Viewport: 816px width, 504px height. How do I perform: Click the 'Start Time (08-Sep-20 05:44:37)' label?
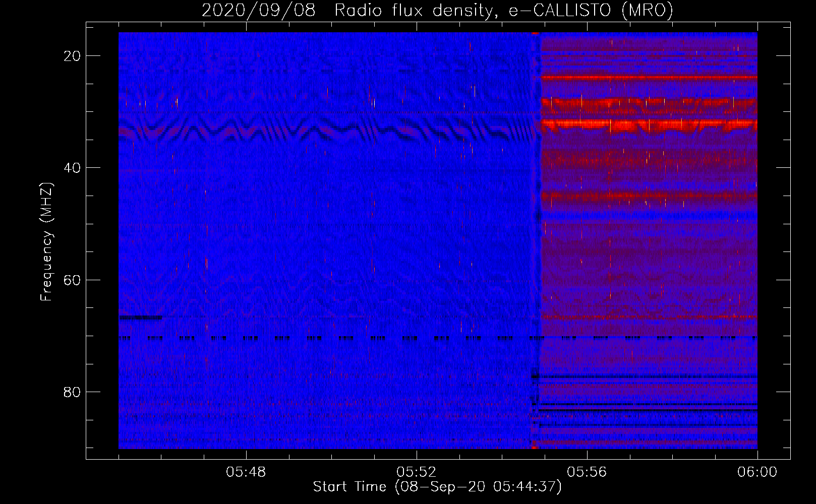437,487
